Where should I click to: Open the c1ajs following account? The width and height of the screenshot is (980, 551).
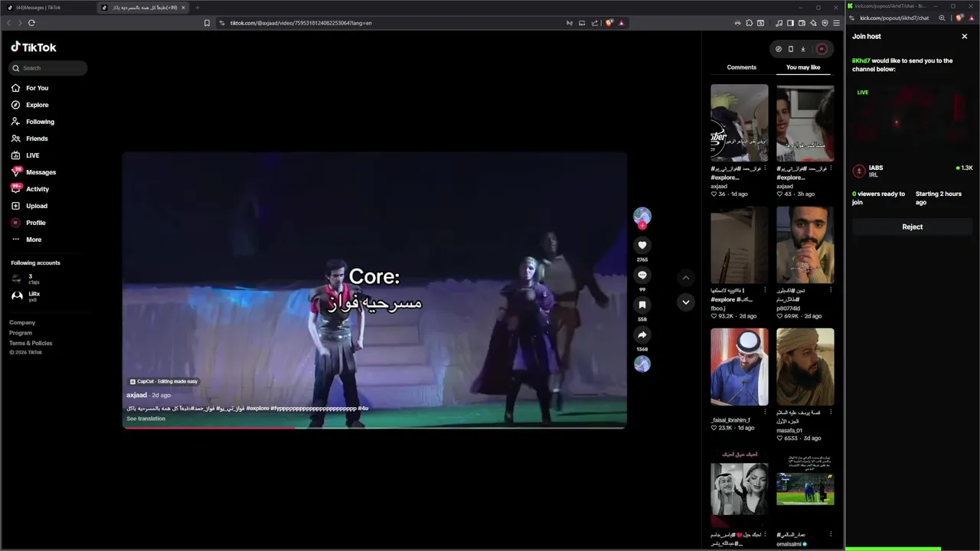point(27,279)
